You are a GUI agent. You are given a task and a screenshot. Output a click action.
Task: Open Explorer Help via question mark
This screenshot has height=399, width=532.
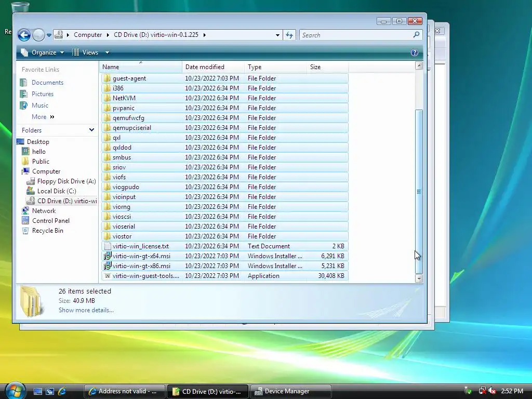click(x=414, y=52)
